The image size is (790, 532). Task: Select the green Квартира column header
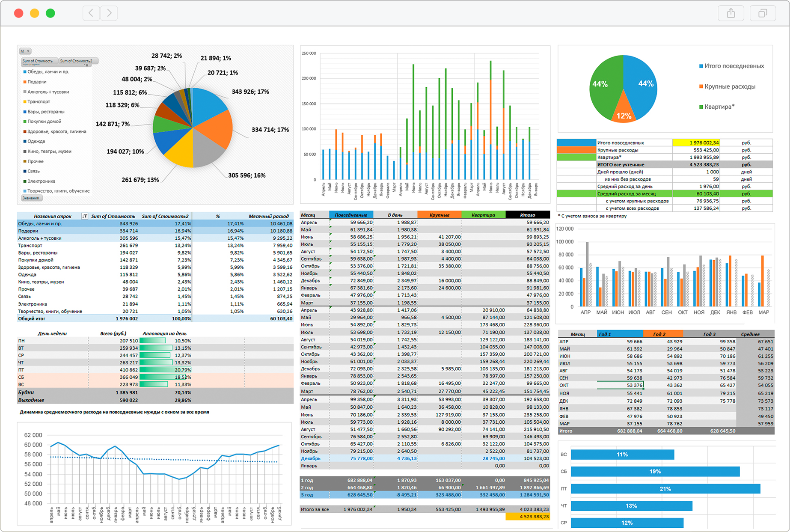pyautogui.click(x=484, y=215)
